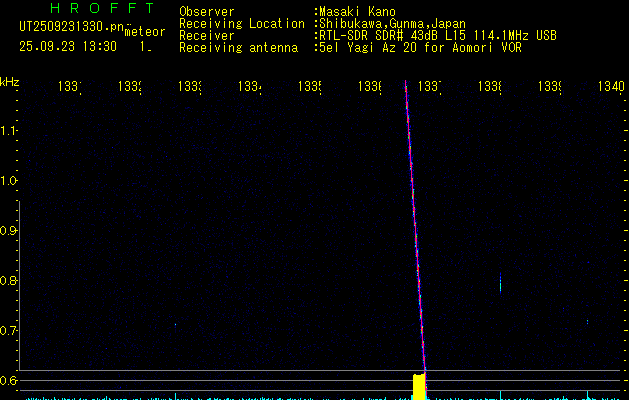Click the kHz axis unit label
Image resolution: width=629 pixels, height=400 pixels.
10,82
